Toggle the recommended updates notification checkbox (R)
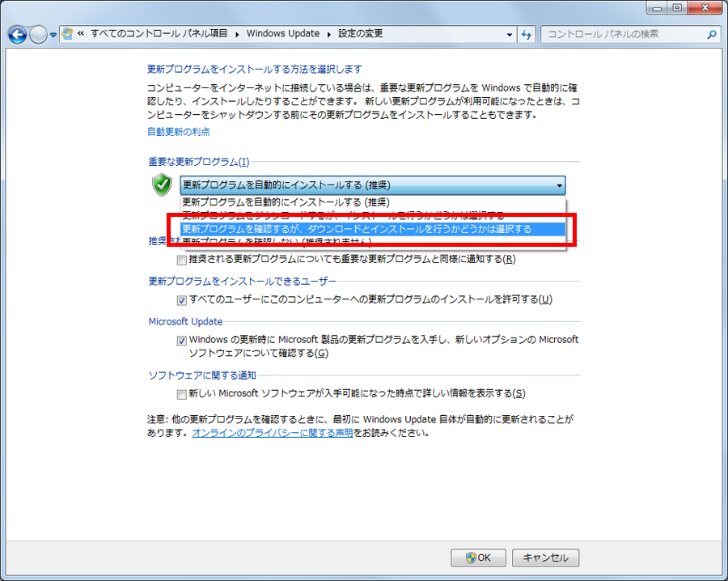This screenshot has height=581, width=728. [181, 260]
